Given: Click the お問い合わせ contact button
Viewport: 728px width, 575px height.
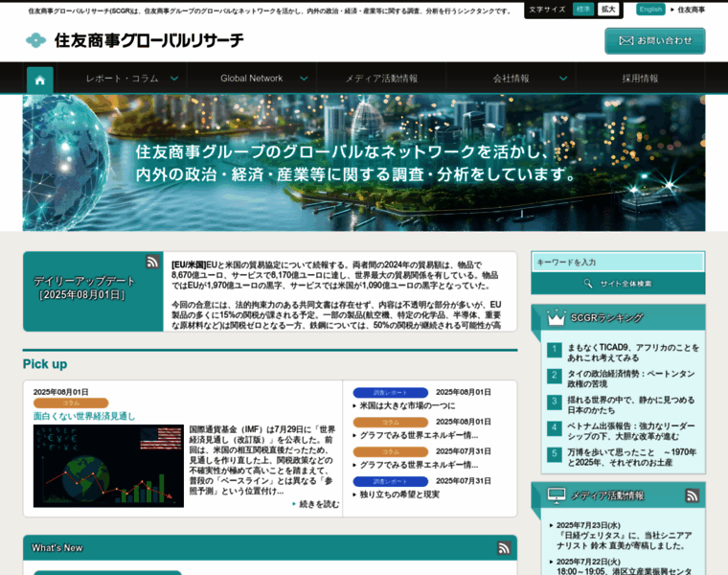Looking at the screenshot, I should click(x=654, y=41).
